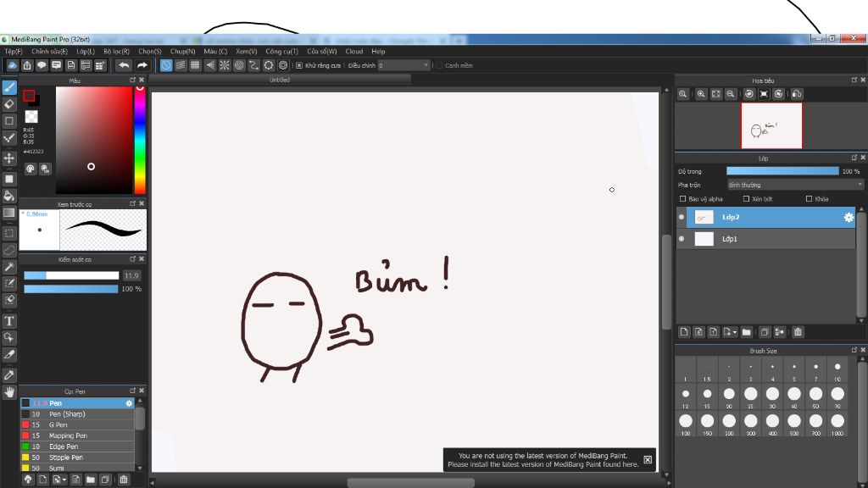
Task: Pick the Eyedropper tool
Action: pyautogui.click(x=9, y=374)
